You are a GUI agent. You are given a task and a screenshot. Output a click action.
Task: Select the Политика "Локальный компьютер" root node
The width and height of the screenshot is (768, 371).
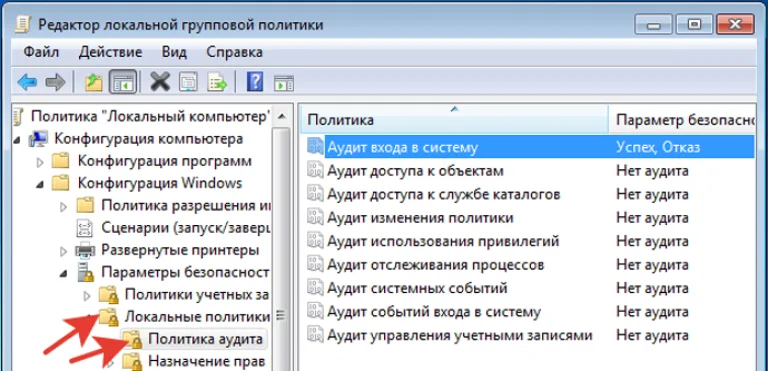pyautogui.click(x=150, y=117)
